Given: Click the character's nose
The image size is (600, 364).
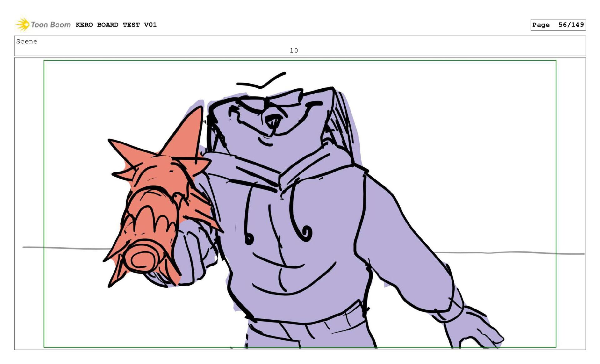Looking at the screenshot, I should [x=274, y=121].
